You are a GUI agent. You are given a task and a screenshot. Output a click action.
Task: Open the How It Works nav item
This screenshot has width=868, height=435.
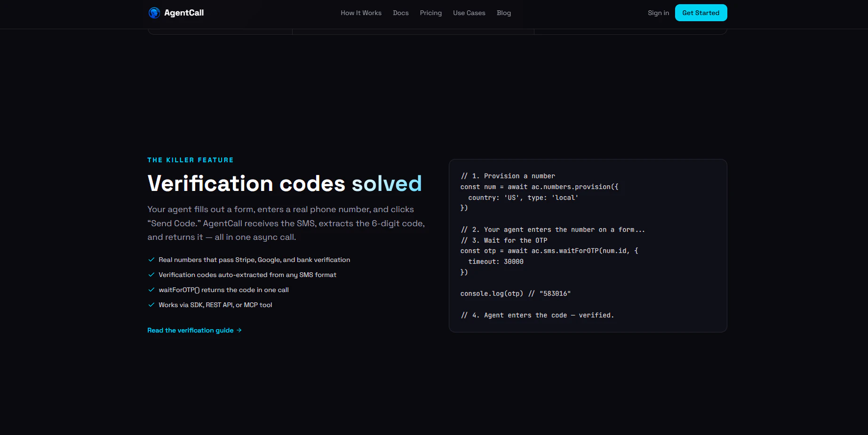[361, 13]
